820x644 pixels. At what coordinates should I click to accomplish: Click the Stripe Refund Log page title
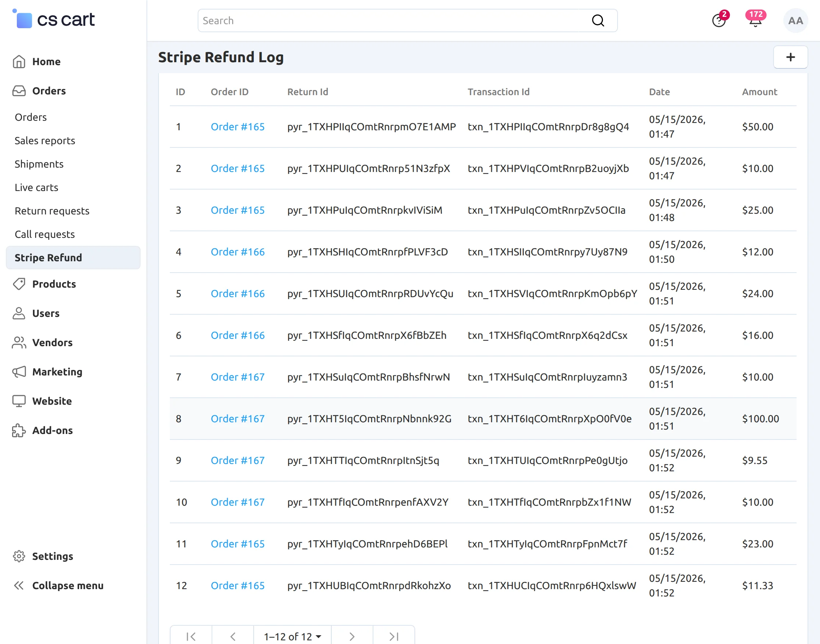[x=221, y=57]
